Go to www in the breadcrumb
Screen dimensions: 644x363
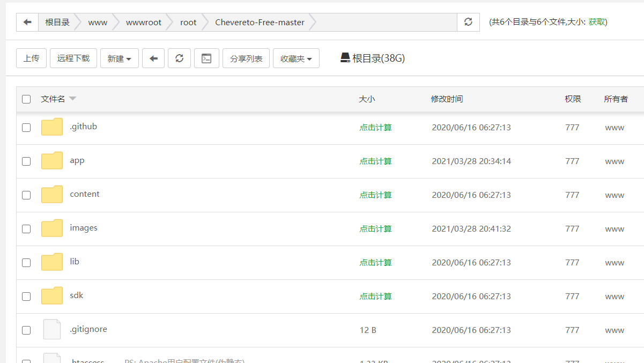pyautogui.click(x=98, y=22)
